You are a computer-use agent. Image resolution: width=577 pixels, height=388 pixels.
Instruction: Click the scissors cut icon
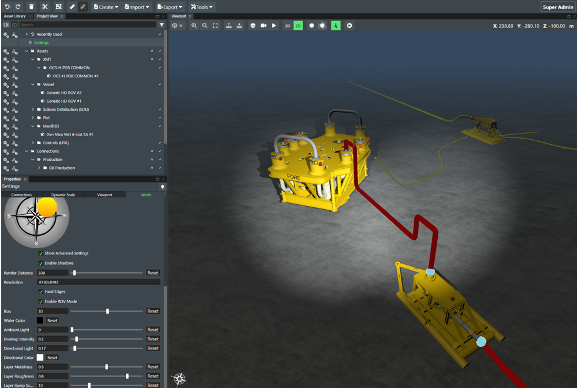coord(45,7)
